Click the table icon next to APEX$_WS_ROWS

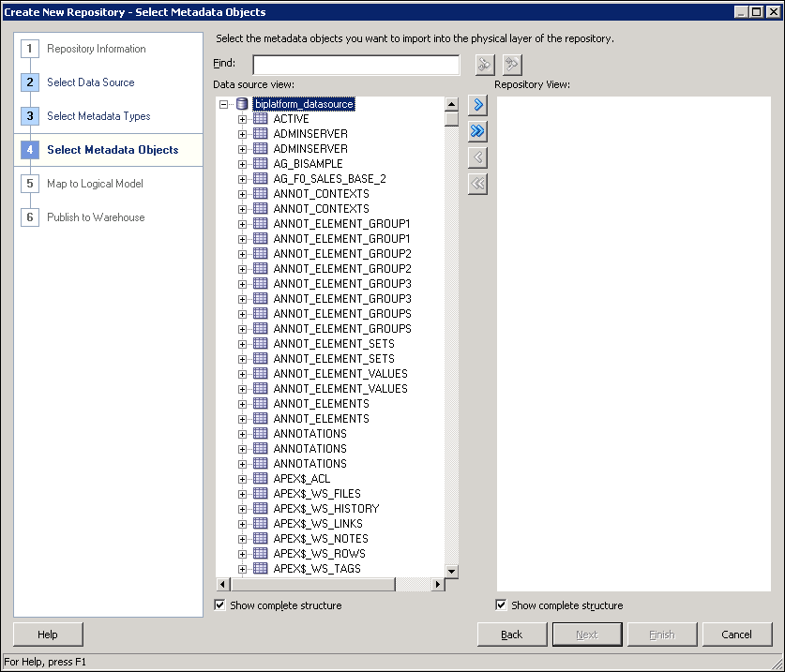click(x=261, y=553)
